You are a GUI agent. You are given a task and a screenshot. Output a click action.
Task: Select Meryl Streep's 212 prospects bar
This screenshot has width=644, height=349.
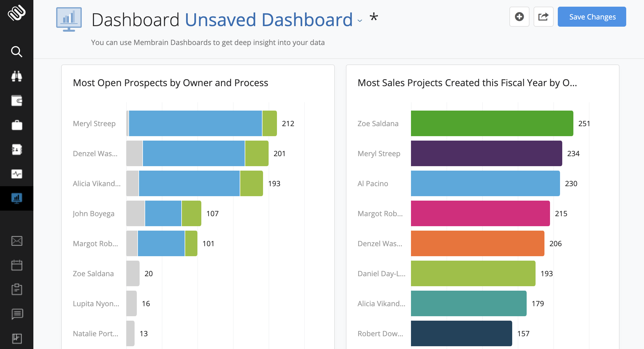pyautogui.click(x=195, y=123)
